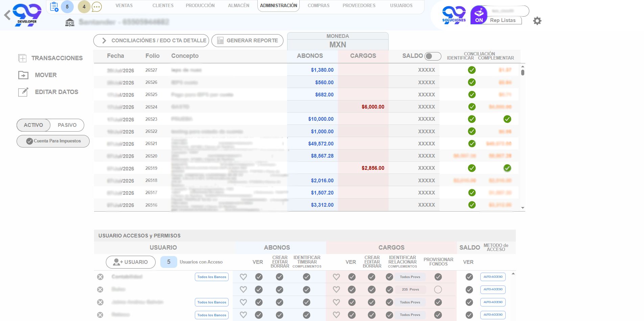Choose EDITAR DATOS in the sidebar

(x=48, y=92)
